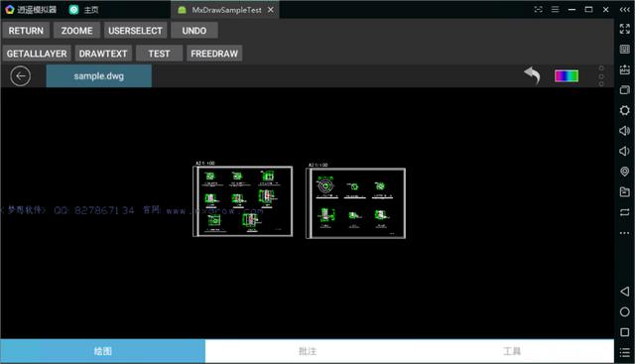Screen dimensions: 635x364
Task: Select the sample.dwg file tab
Action: 99,75
